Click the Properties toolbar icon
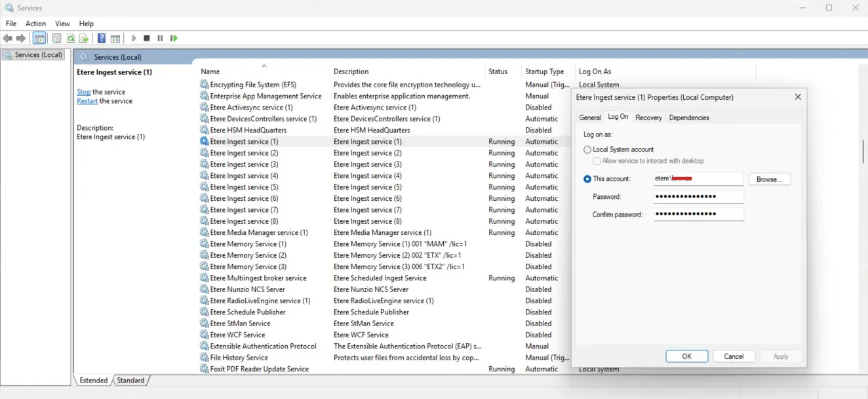Image resolution: width=868 pixels, height=399 pixels. [x=57, y=39]
